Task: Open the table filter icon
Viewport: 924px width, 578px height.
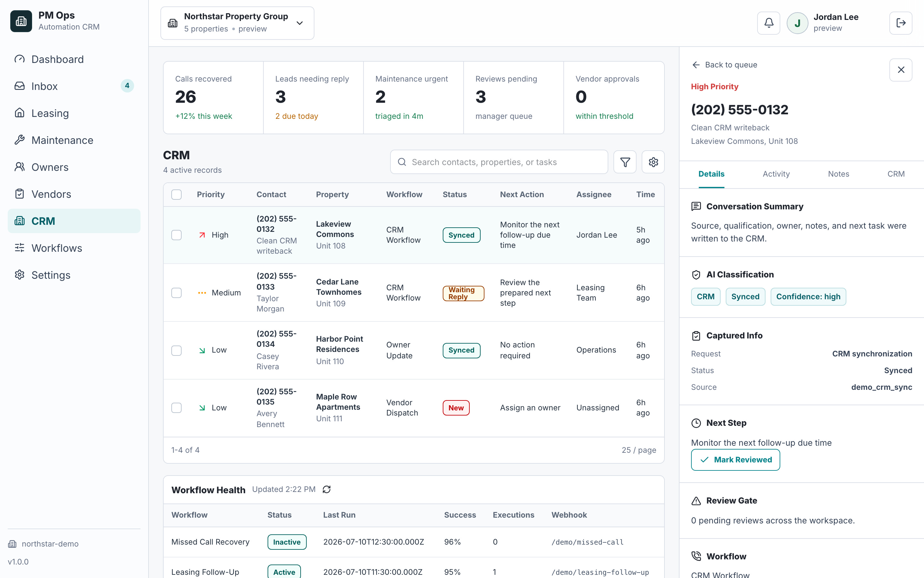Action: tap(625, 162)
